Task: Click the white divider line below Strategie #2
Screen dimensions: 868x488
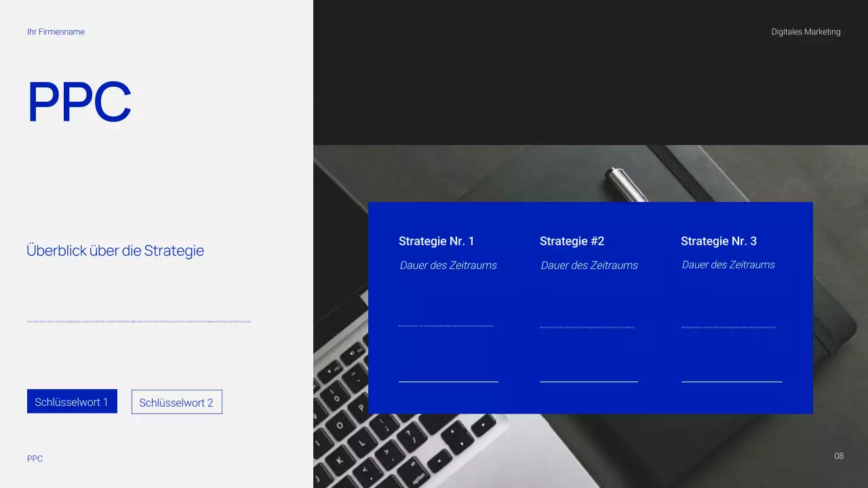Action: (x=589, y=382)
